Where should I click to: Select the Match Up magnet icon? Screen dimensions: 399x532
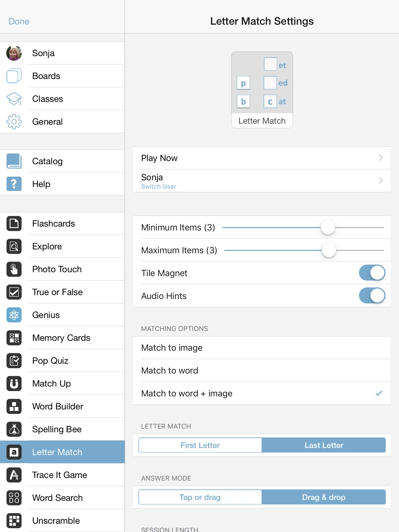pyautogui.click(x=14, y=383)
